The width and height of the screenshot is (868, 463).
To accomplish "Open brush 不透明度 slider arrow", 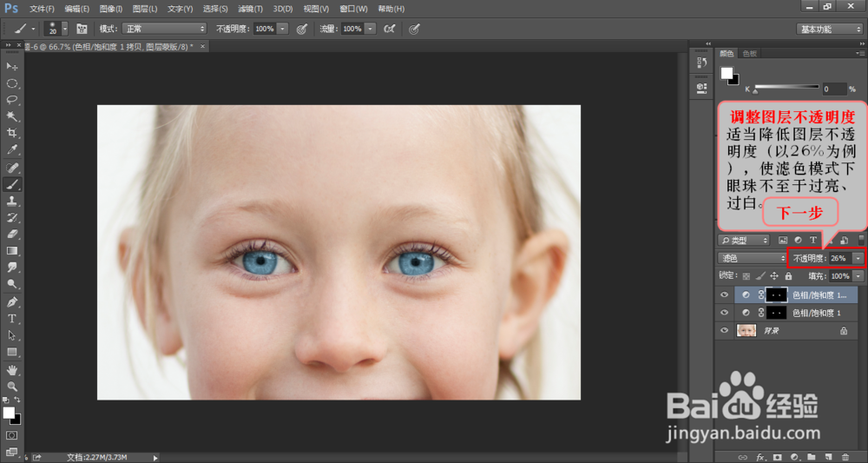I will (282, 29).
